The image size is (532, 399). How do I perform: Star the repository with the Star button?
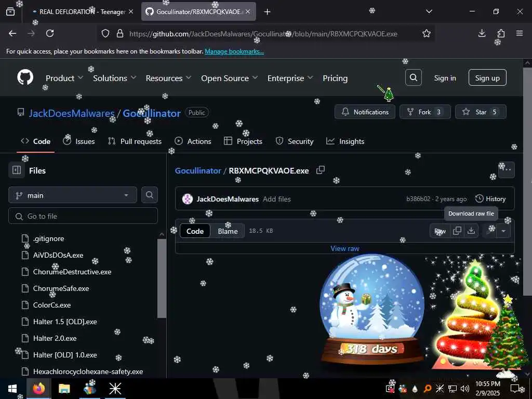[x=481, y=112]
